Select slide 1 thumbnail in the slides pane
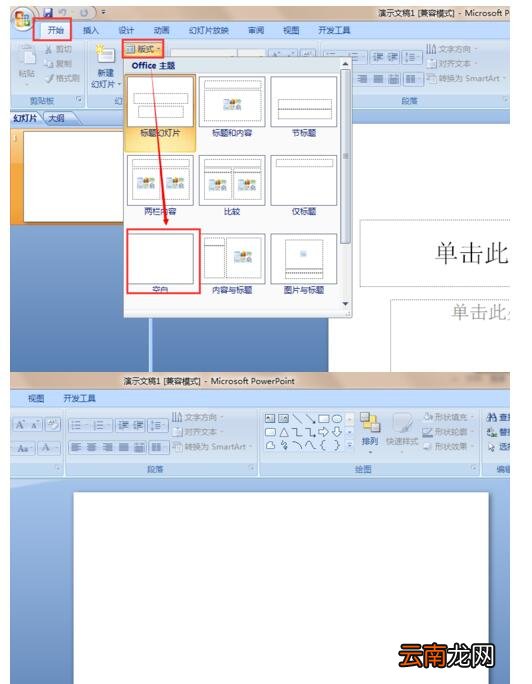532x684 pixels. (73, 176)
